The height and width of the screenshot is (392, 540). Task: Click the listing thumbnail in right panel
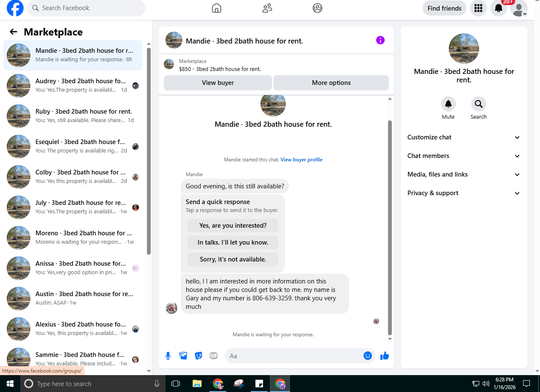pyautogui.click(x=464, y=49)
